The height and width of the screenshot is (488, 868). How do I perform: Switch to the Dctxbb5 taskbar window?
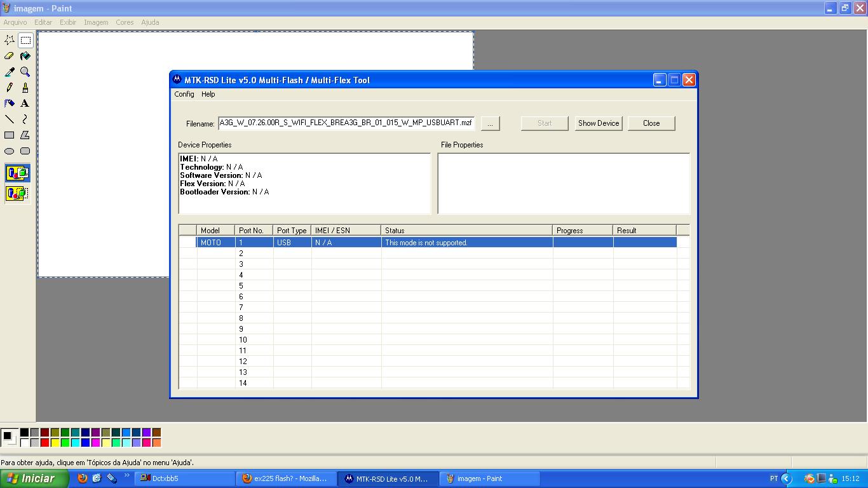(x=184, y=478)
